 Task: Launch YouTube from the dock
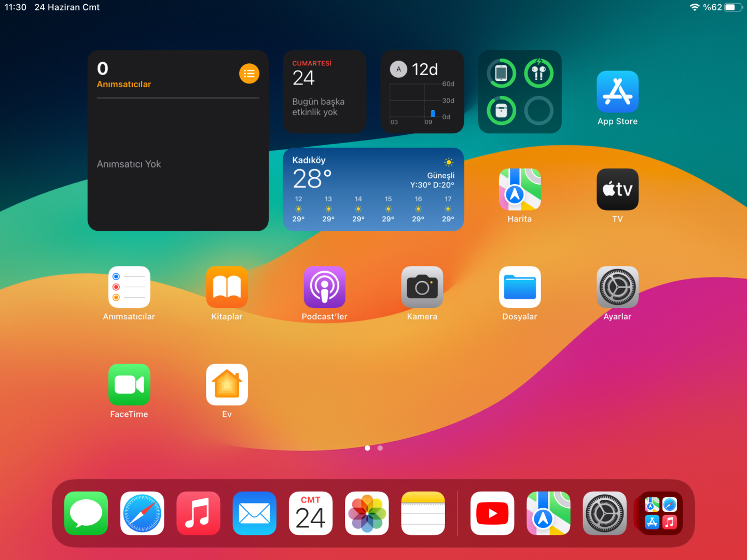pos(492,513)
